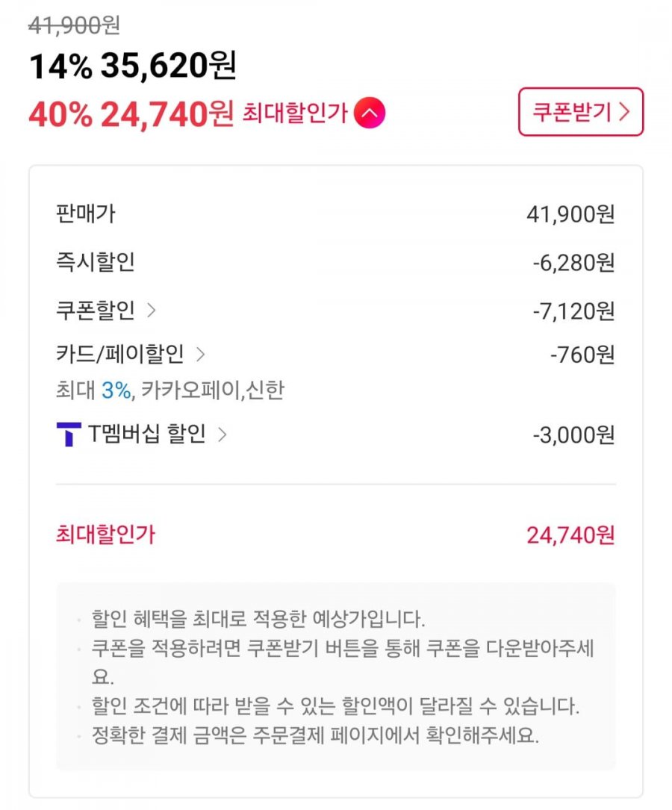Click the blue 3% discount text

pyautogui.click(x=116, y=390)
